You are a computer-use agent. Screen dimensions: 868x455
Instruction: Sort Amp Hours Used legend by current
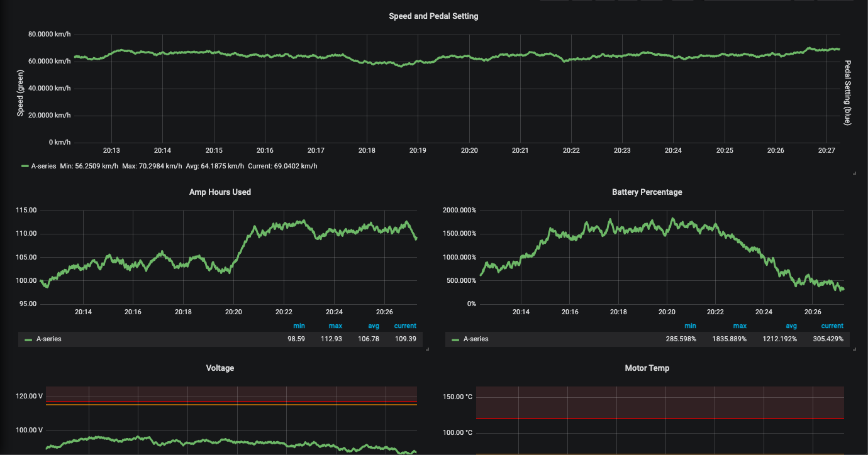tap(405, 326)
